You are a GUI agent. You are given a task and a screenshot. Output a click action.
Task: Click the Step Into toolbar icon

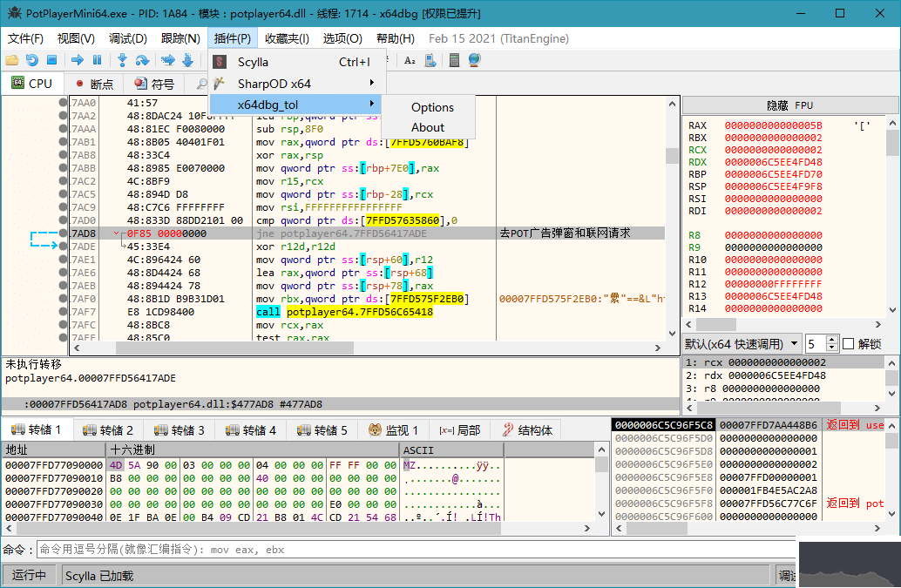click(122, 61)
